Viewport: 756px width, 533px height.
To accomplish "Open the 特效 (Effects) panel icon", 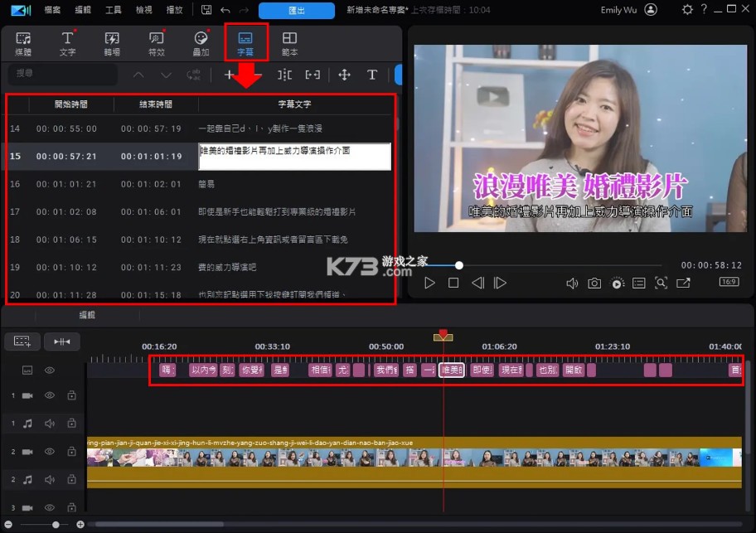I will [157, 41].
